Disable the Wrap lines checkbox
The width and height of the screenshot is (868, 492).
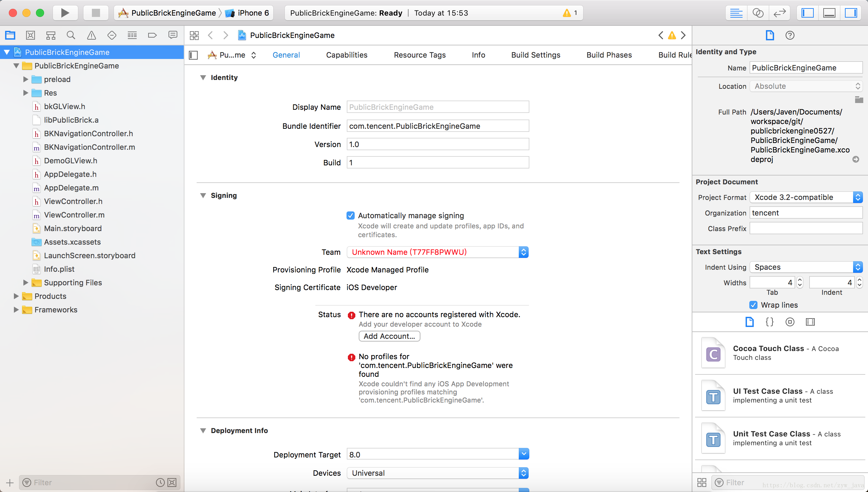(x=753, y=305)
